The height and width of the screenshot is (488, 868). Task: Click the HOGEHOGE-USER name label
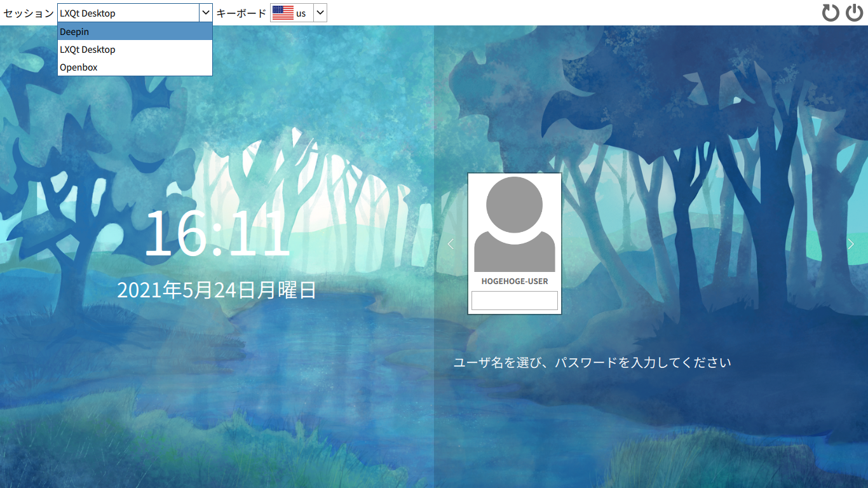pyautogui.click(x=515, y=281)
